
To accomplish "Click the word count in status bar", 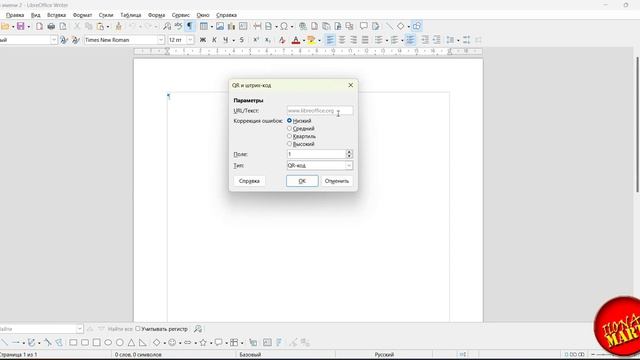I will tap(138, 355).
